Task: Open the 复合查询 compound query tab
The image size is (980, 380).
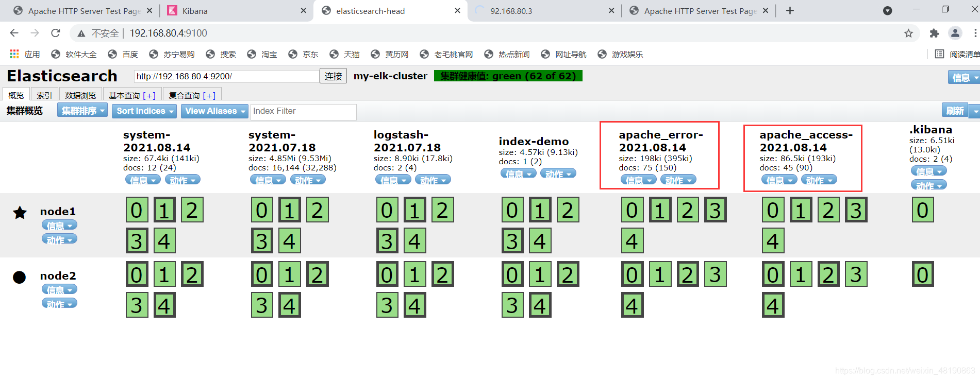Action: (192, 95)
